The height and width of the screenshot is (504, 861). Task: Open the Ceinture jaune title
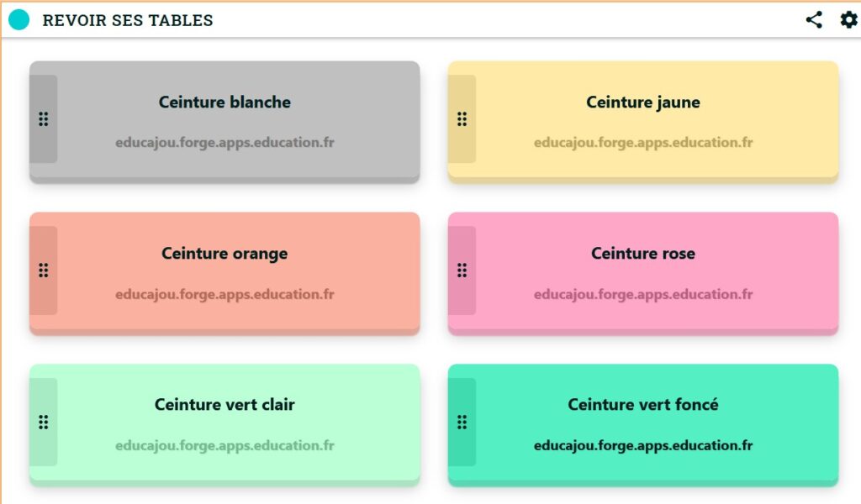click(643, 102)
